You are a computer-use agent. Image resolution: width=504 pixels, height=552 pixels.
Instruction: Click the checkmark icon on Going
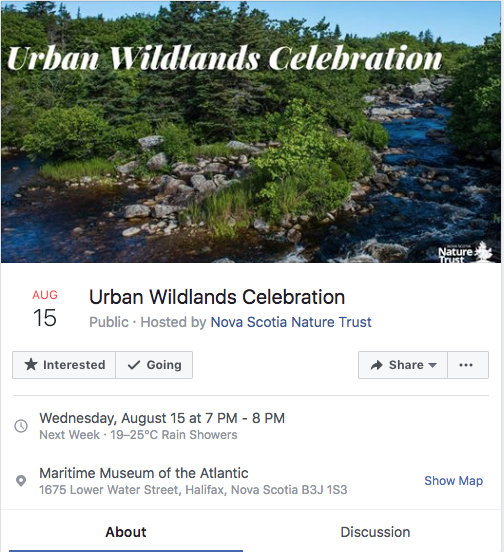pyautogui.click(x=134, y=365)
